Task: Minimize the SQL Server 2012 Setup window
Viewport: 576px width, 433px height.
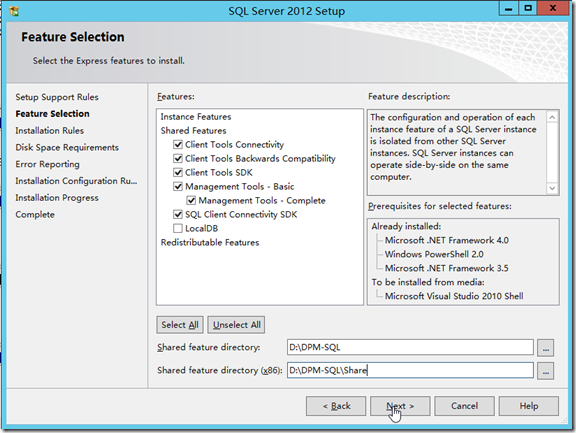Action: point(509,8)
